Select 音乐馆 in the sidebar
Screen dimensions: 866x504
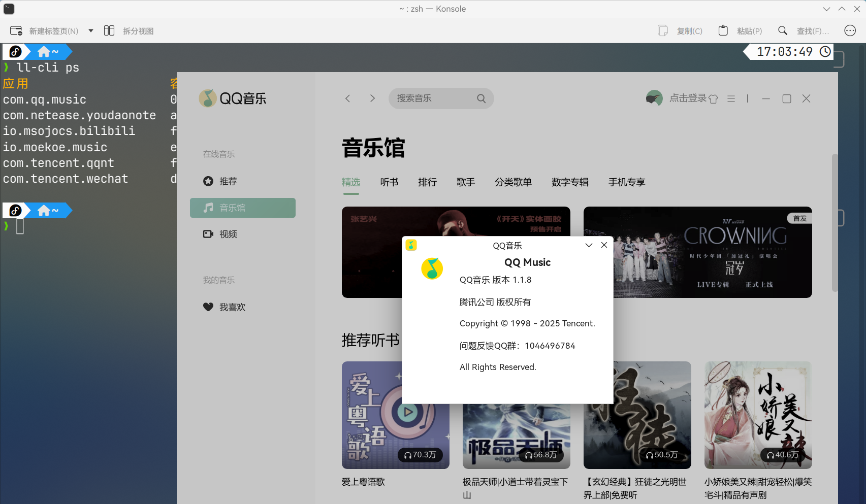coord(243,208)
